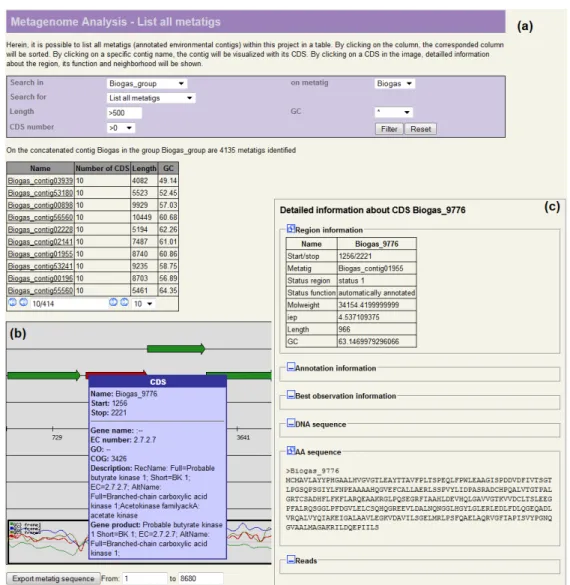Click heading 'Detailed information about CDS Biogas_9776'
570x585 pixels.
(x=372, y=210)
